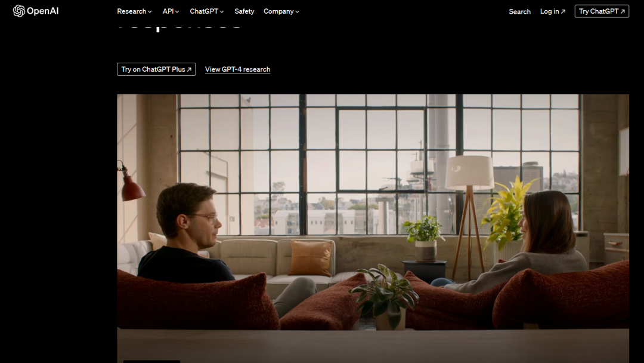
Task: Click the video of two people talking
Action: coord(373,227)
